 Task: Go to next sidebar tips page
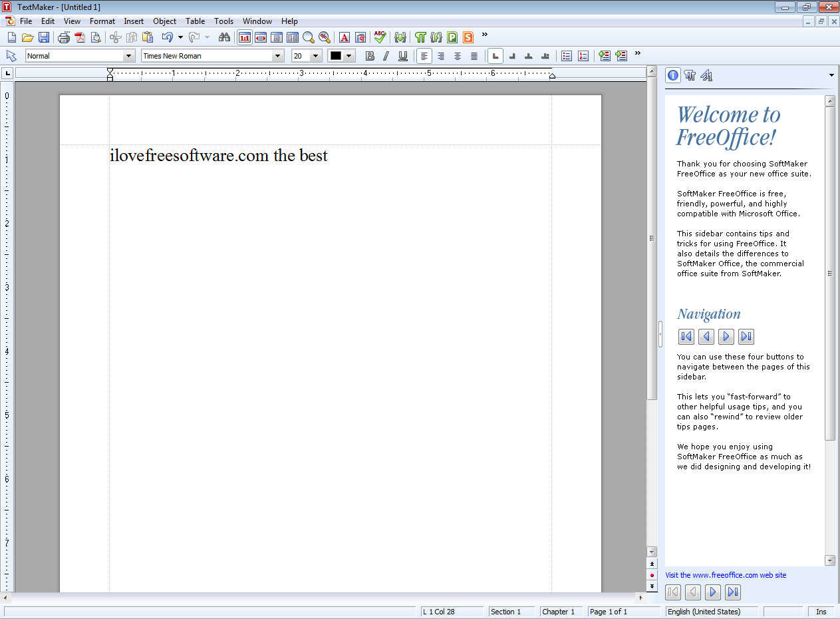[712, 592]
